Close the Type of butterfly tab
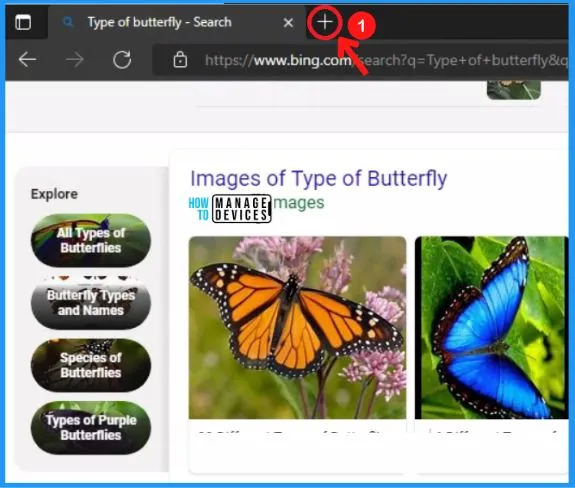The image size is (575, 488). [289, 23]
